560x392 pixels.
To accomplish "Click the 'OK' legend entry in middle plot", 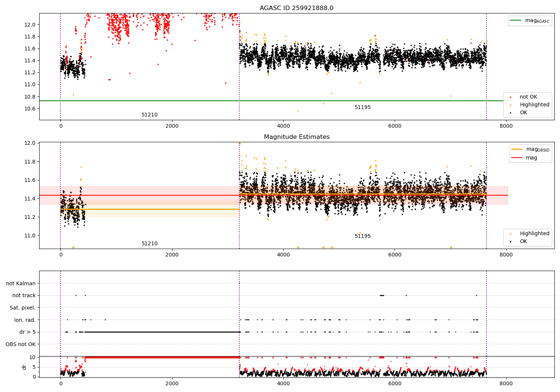I will pyautogui.click(x=523, y=242).
